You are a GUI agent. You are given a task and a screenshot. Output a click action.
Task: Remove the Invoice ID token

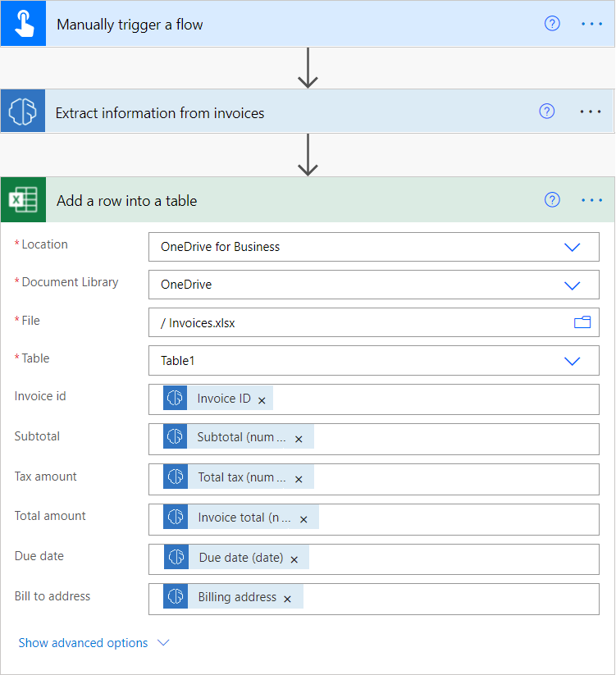coord(261,399)
